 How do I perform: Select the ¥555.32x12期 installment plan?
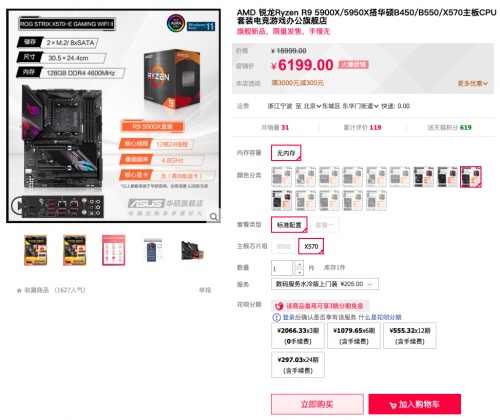pos(410,336)
